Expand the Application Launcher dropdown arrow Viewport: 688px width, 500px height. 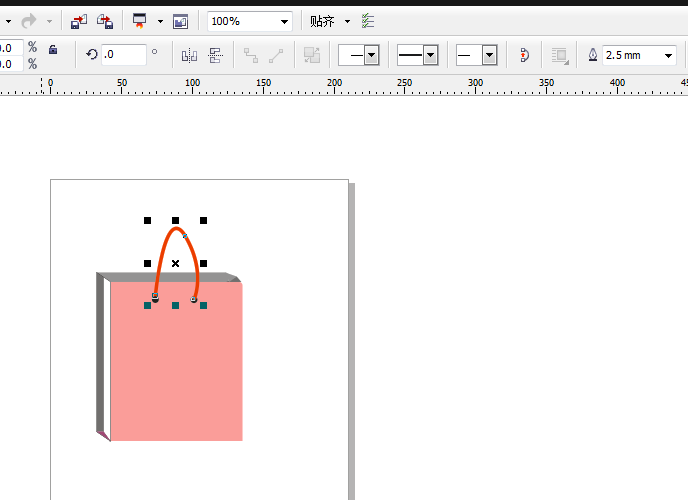pos(160,21)
